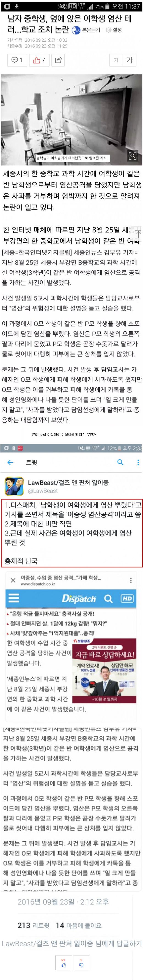The width and height of the screenshot is (143, 980).
Task: Open the Dispatch site search icon
Action: tap(108, 598)
